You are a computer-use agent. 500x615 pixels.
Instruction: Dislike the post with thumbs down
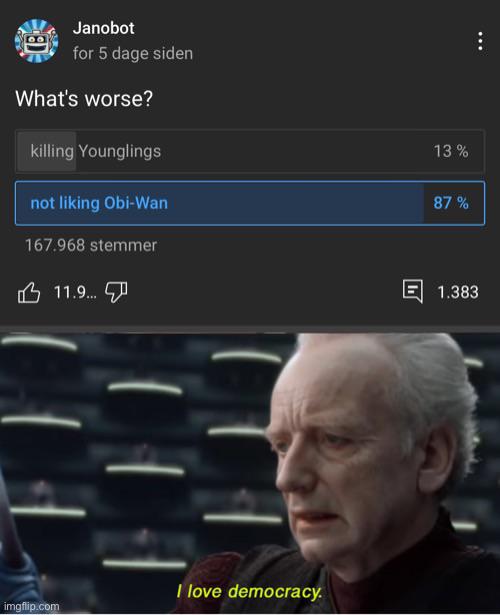tap(116, 293)
